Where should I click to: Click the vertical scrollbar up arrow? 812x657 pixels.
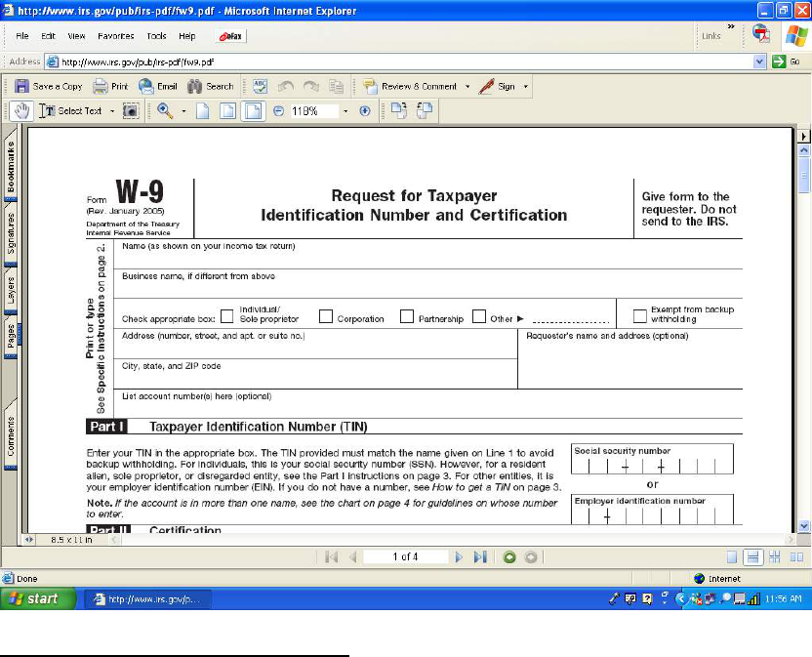804,150
